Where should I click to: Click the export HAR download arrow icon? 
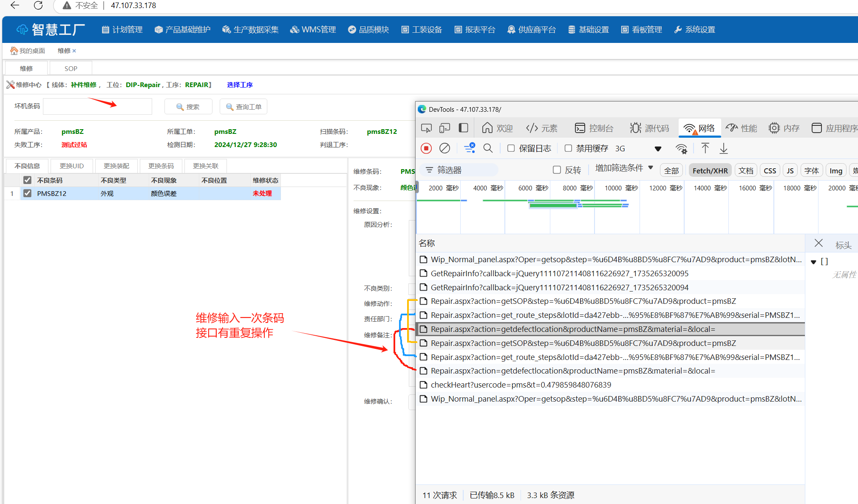tap(723, 148)
